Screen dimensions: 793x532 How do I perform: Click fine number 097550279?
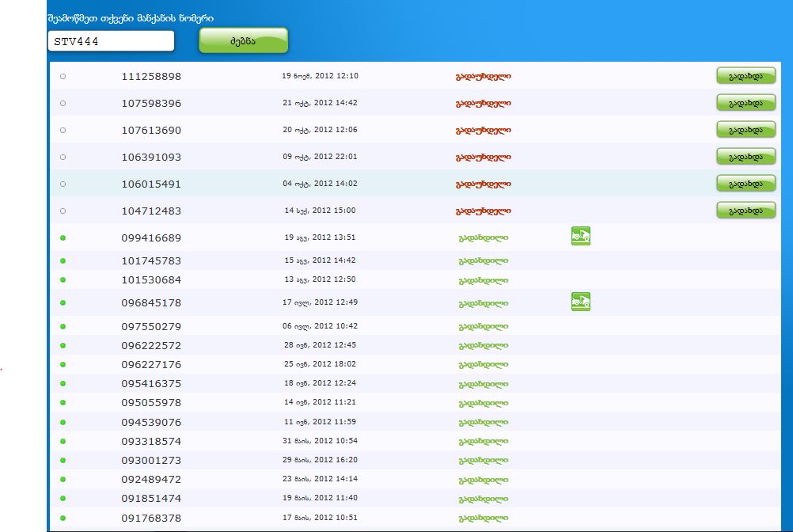[x=151, y=327]
